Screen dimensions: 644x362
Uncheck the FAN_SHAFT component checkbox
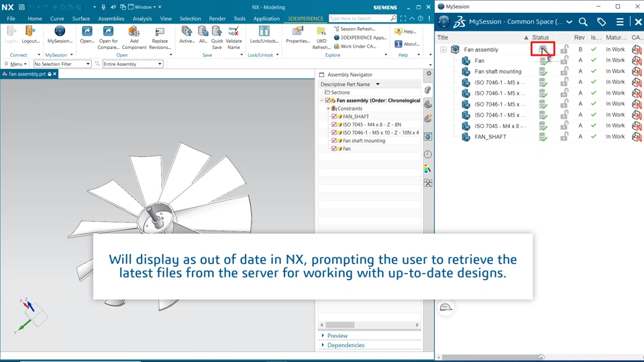[x=334, y=117]
